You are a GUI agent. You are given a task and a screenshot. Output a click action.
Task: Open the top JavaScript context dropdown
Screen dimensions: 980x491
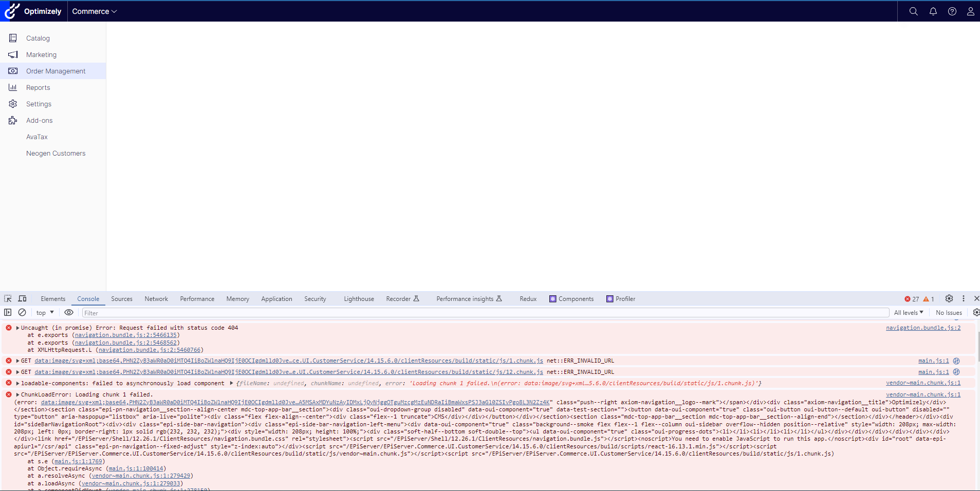pos(45,313)
